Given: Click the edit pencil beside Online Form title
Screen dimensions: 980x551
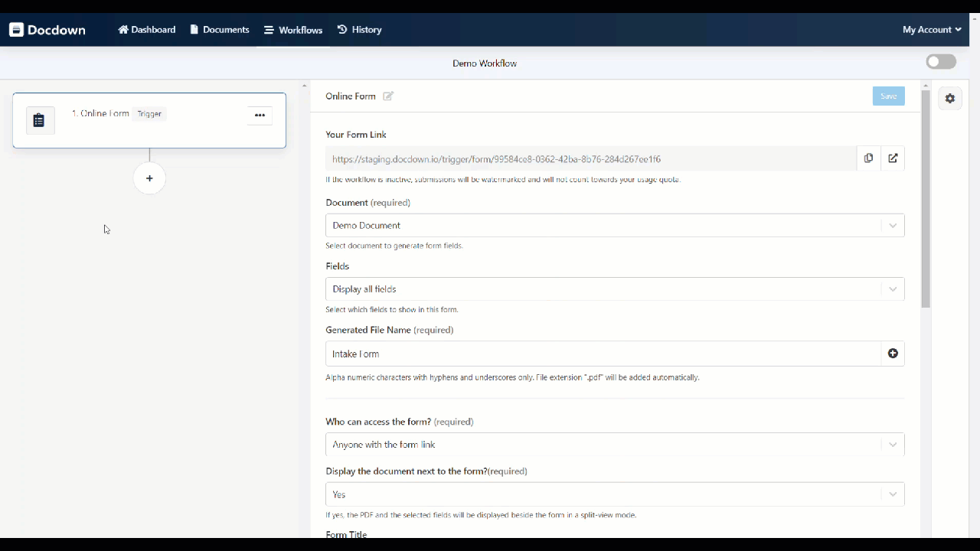Looking at the screenshot, I should pos(388,96).
